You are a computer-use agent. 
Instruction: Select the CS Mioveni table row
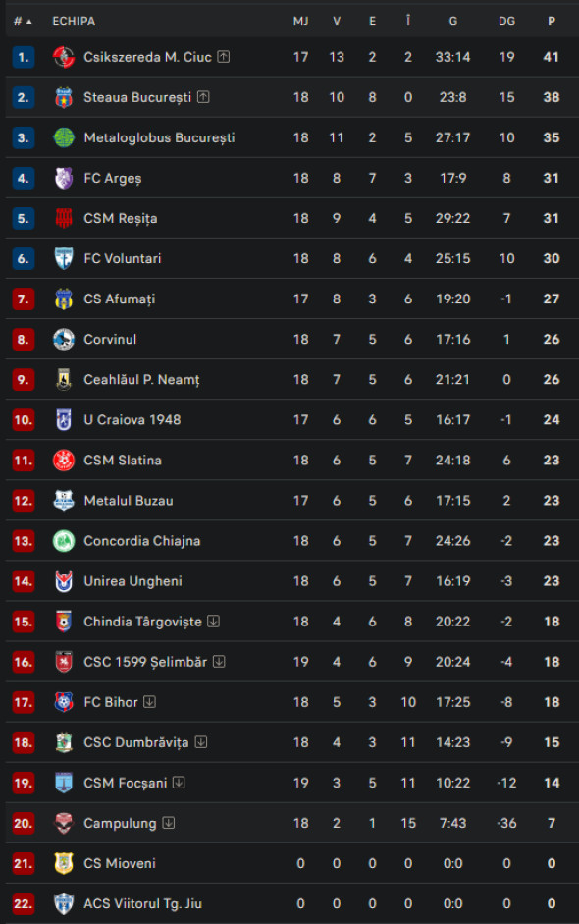289,863
